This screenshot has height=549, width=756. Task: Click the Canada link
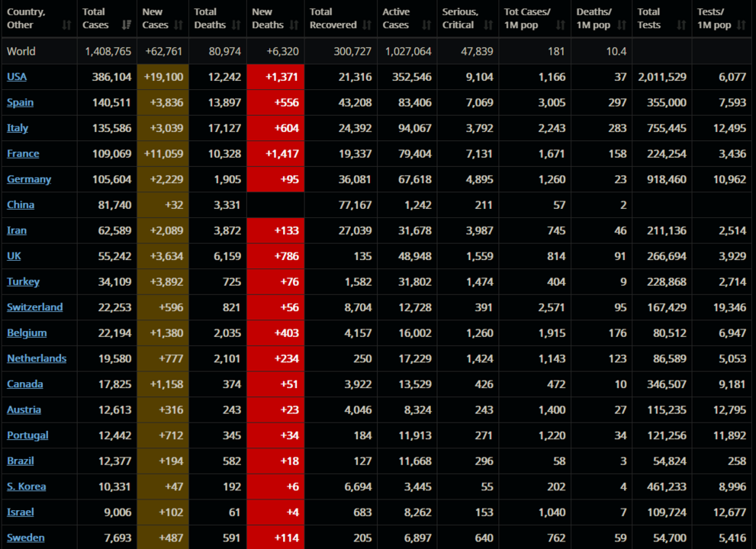(25, 384)
